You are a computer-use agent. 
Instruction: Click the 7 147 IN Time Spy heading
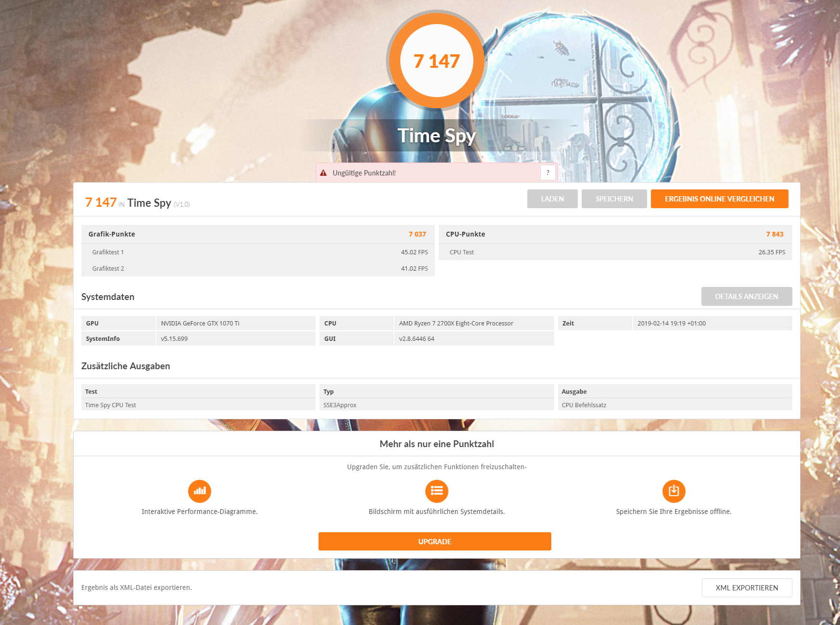(x=138, y=202)
